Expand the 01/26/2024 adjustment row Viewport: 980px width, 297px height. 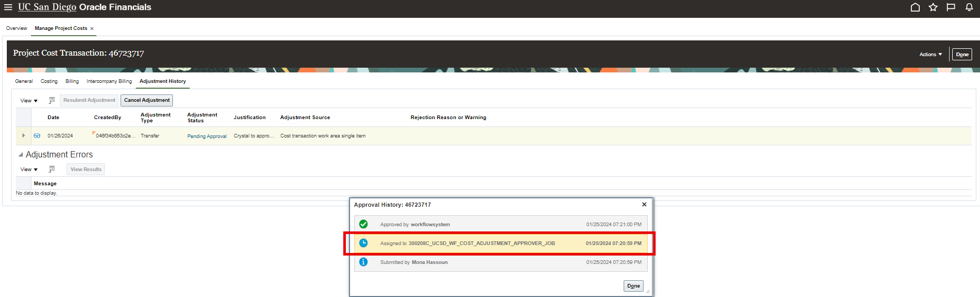[24, 136]
